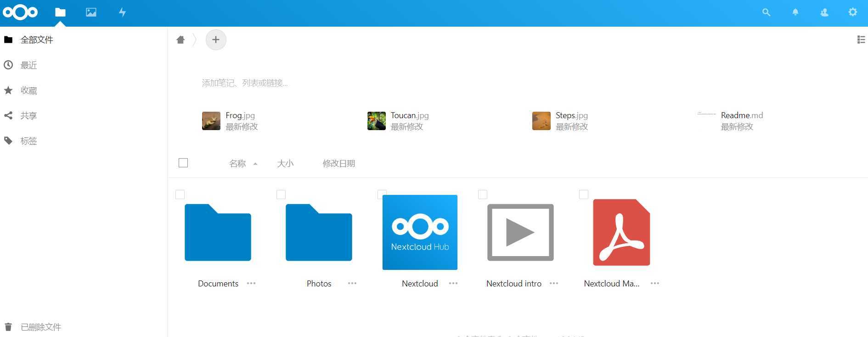Viewport: 868px width, 337px height.
Task: Open the settings gear icon
Action: [x=853, y=12]
